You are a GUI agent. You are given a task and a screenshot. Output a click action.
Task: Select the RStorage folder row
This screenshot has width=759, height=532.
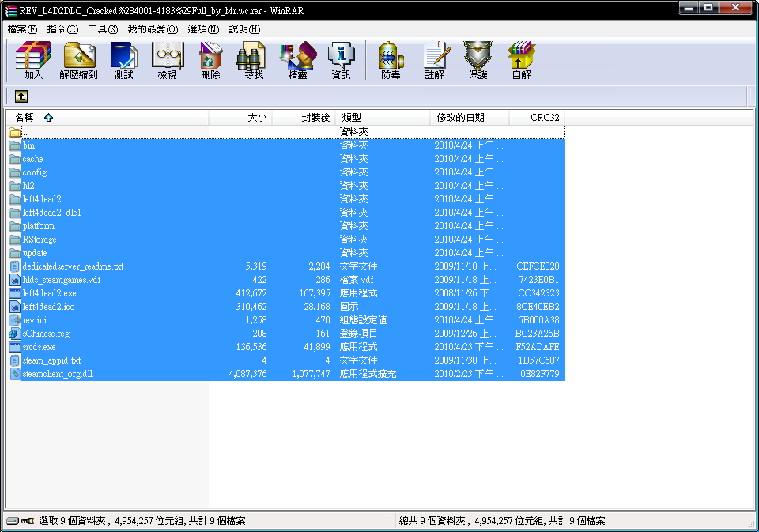click(x=286, y=240)
